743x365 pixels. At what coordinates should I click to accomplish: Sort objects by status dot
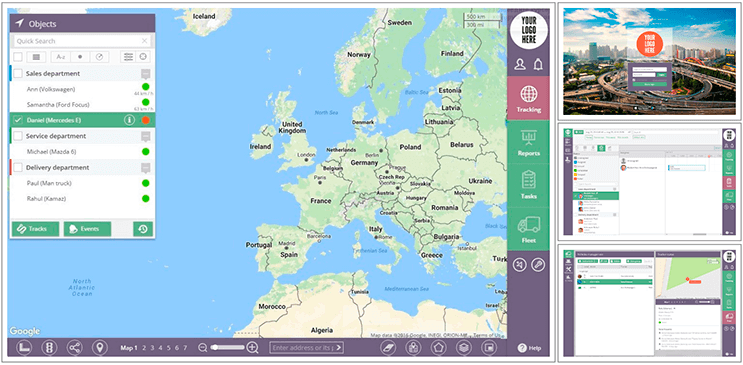click(80, 57)
